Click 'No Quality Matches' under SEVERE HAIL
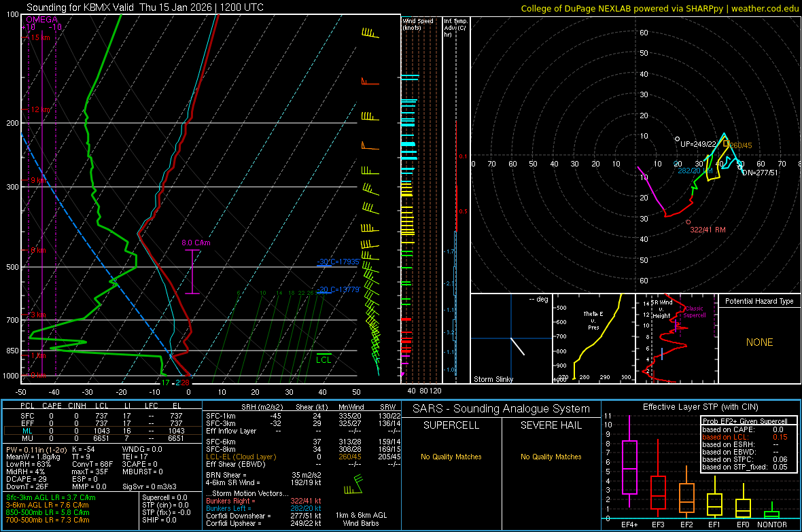The height and width of the screenshot is (532, 802). [551, 457]
